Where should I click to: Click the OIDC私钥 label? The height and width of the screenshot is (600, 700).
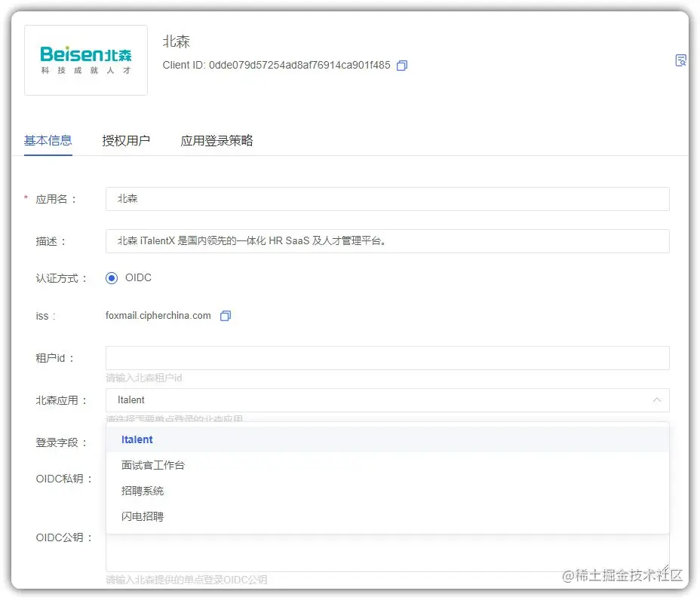[x=64, y=479]
